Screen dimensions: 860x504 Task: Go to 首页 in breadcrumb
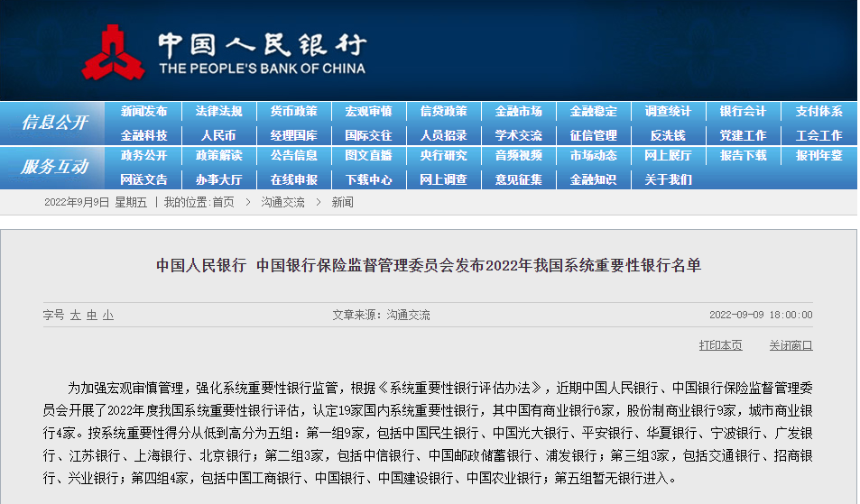[x=223, y=203]
